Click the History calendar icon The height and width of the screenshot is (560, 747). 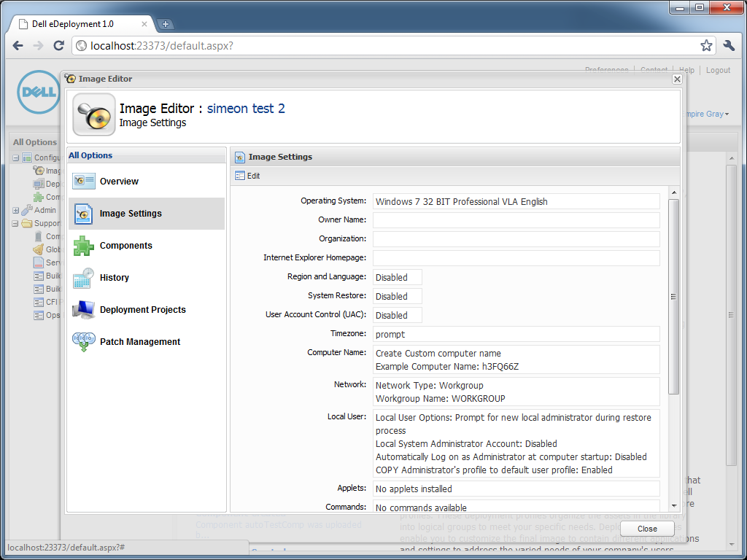click(83, 278)
